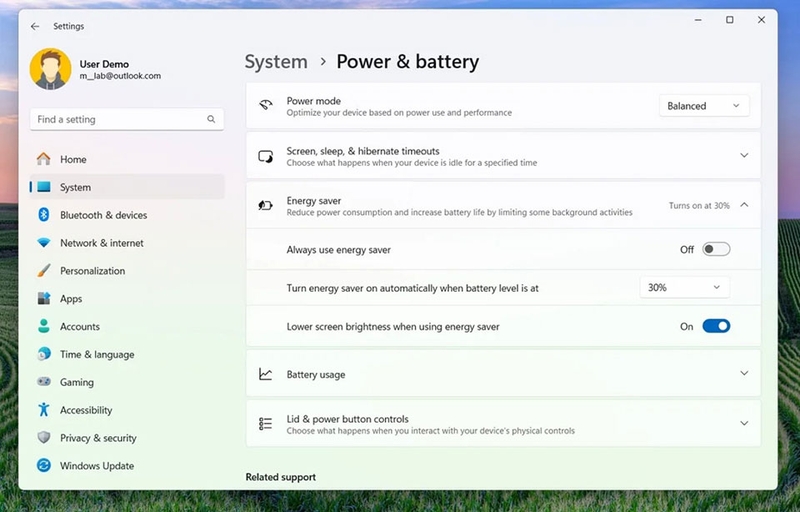800x512 pixels.
Task: Open the 30% battery level dropdown
Action: tap(684, 288)
